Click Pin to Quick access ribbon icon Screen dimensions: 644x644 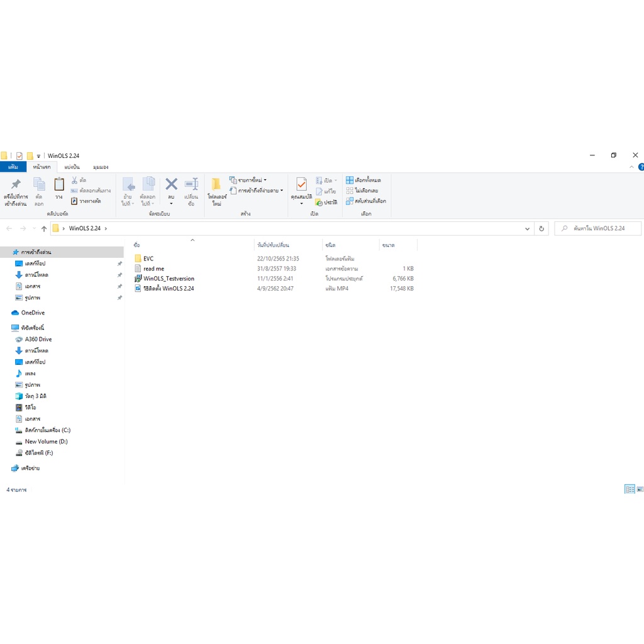[16, 191]
